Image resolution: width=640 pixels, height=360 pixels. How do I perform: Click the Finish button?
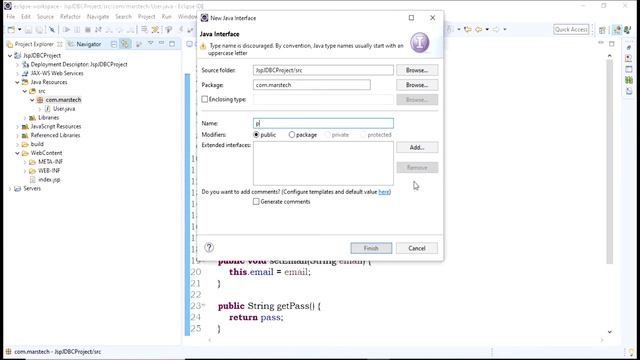coord(371,248)
